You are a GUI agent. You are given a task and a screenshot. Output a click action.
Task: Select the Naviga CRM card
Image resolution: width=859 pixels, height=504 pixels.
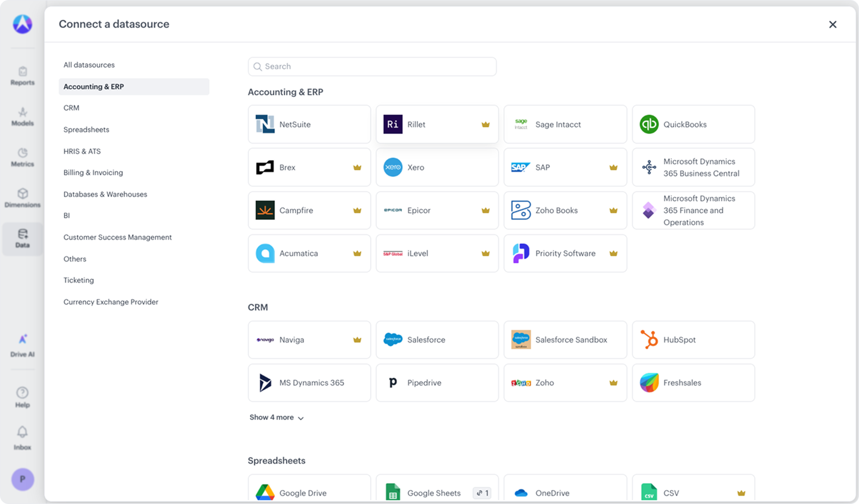(309, 340)
